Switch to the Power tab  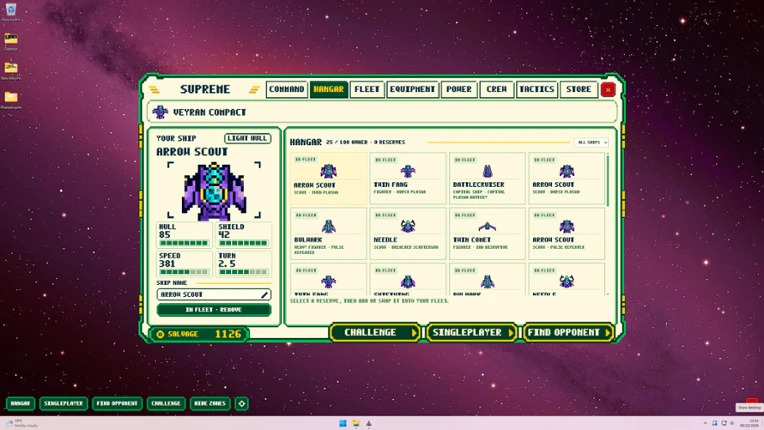tap(459, 90)
